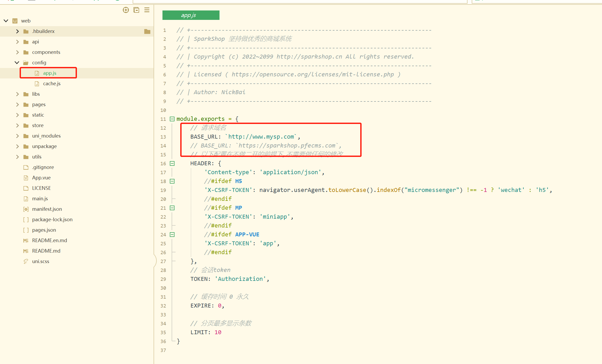Expand the uni_modules folder arrow
The width and height of the screenshot is (602, 364).
[x=17, y=136]
